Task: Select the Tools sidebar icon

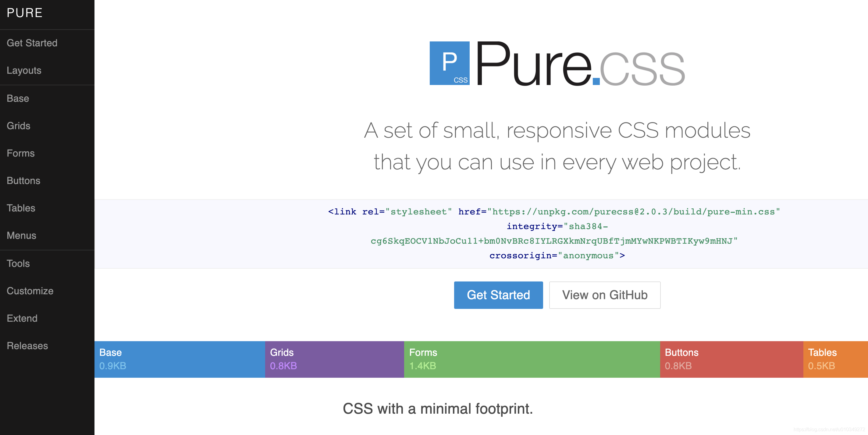Action: coord(18,263)
